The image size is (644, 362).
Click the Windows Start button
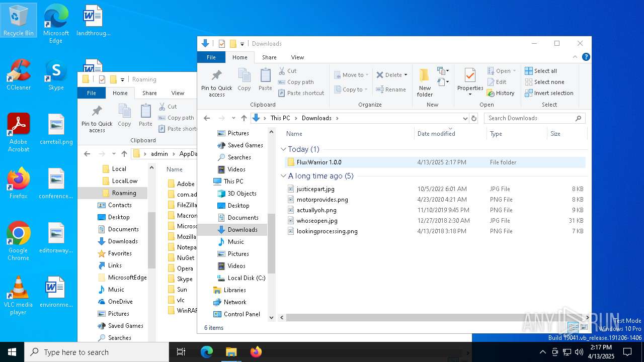point(12,352)
